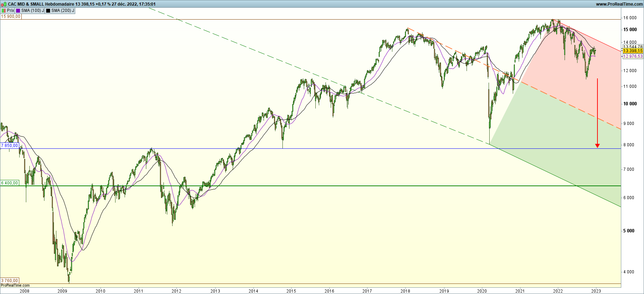Screen dimensions: 644x294
Task: Click the candlestick chart icon in the title bar
Action: click(4, 4)
